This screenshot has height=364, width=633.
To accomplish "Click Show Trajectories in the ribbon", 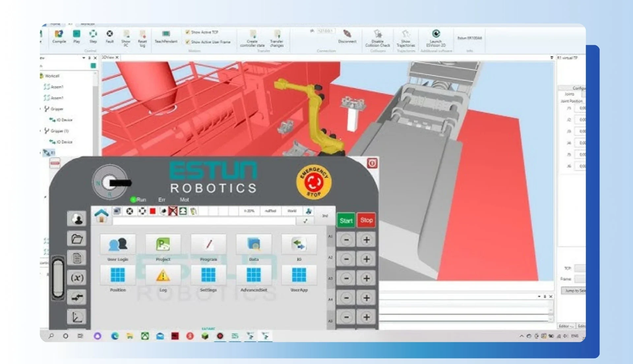I will (x=406, y=39).
